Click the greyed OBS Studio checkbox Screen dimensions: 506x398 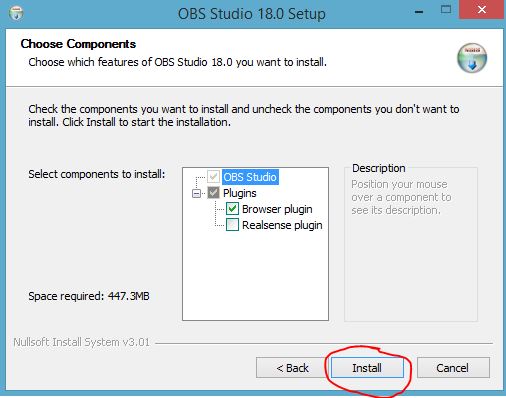[213, 177]
